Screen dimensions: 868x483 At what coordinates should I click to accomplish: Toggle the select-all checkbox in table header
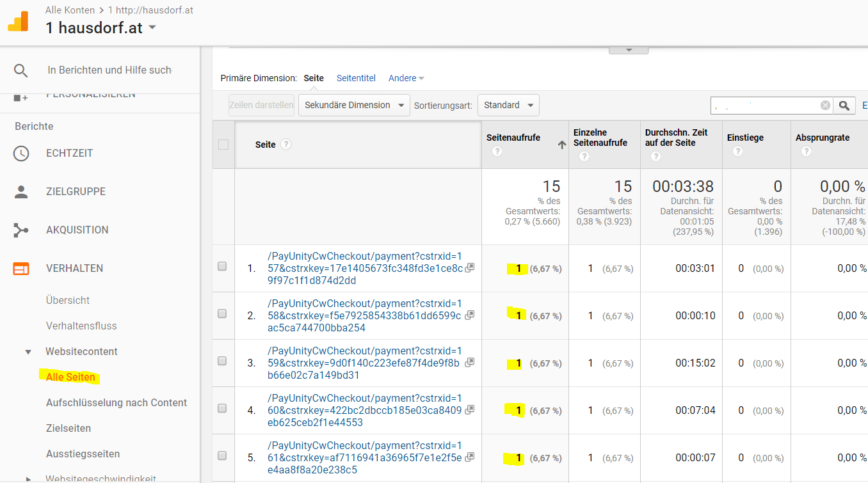pyautogui.click(x=223, y=145)
